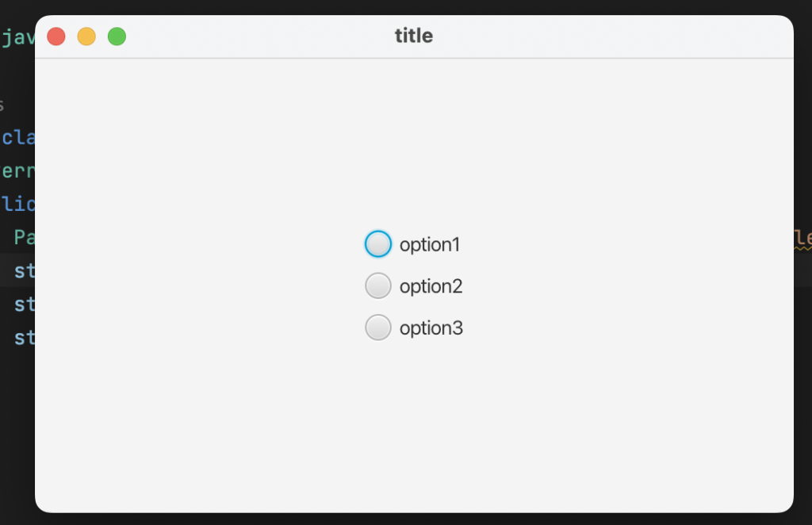This screenshot has width=812, height=525.
Task: Maximize the window using green button
Action: [x=117, y=36]
